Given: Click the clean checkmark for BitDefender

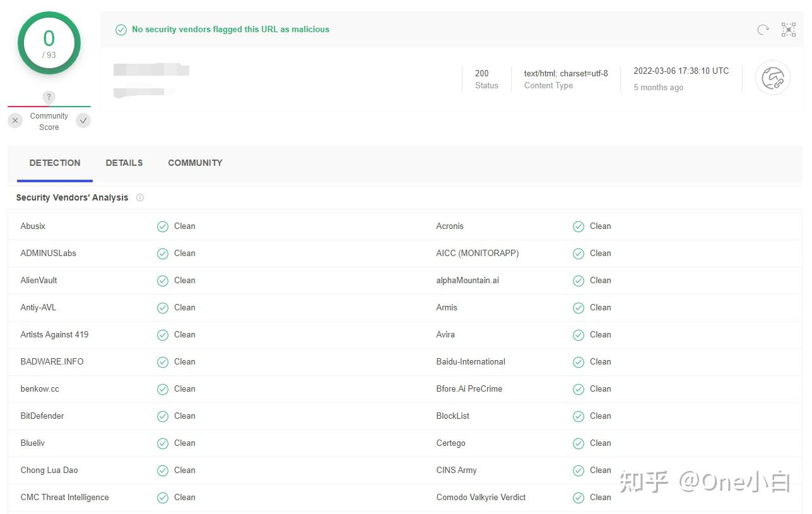Looking at the screenshot, I should (x=163, y=416).
